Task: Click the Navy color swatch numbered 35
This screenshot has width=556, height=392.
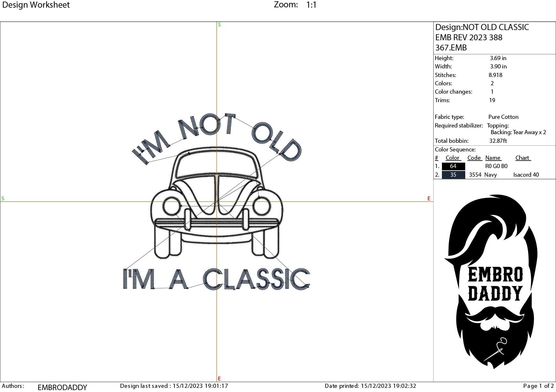Action: (x=453, y=175)
